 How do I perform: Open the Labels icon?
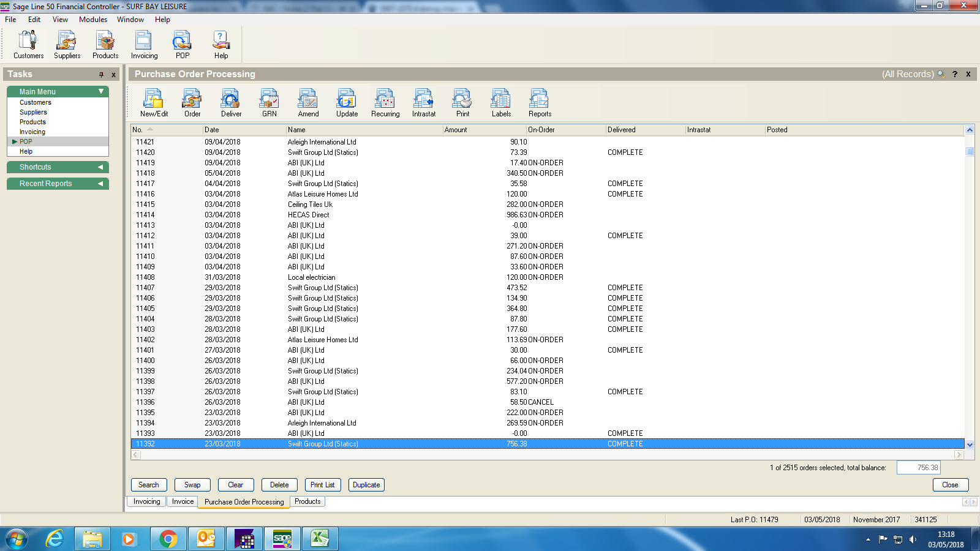pyautogui.click(x=500, y=102)
